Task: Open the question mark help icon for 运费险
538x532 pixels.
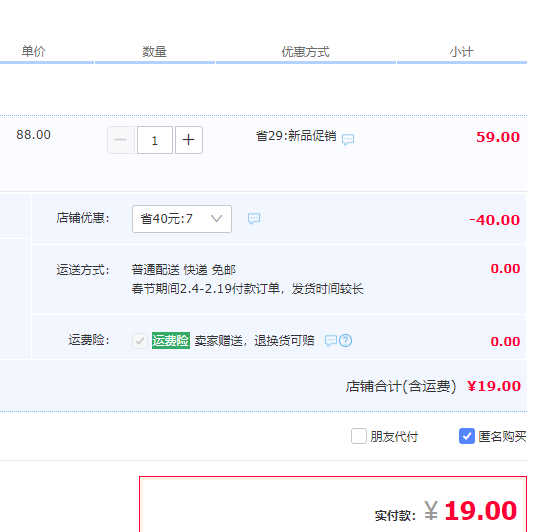Action: click(x=346, y=340)
